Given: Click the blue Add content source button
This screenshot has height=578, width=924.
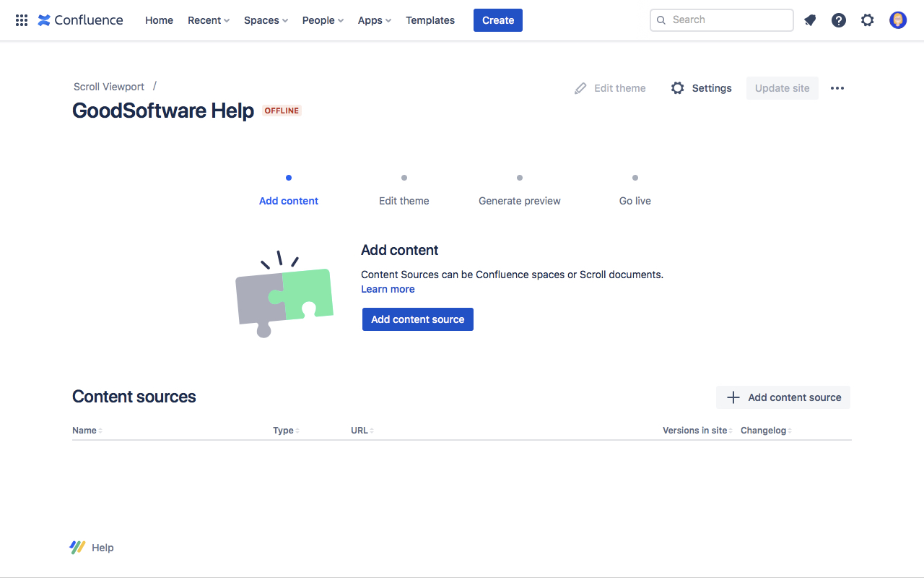Looking at the screenshot, I should point(418,319).
